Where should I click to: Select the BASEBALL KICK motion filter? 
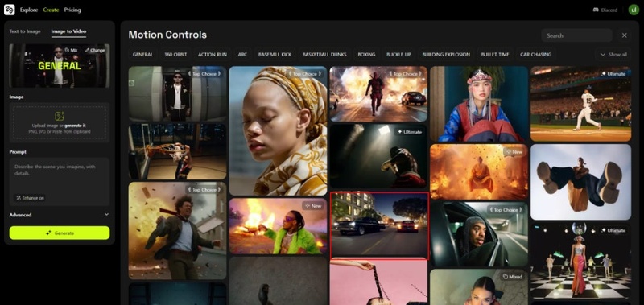click(275, 54)
